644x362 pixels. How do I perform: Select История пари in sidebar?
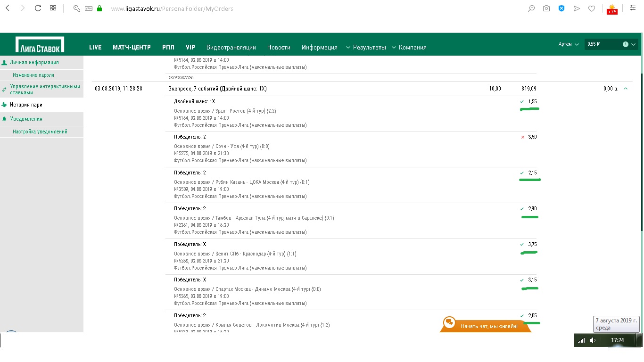pyautogui.click(x=26, y=105)
